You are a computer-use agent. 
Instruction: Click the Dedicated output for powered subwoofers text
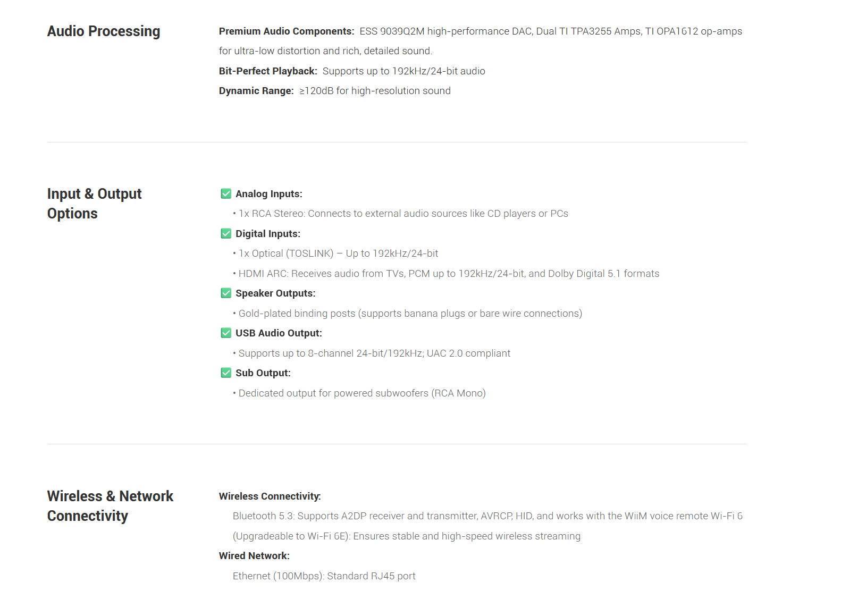tap(362, 393)
